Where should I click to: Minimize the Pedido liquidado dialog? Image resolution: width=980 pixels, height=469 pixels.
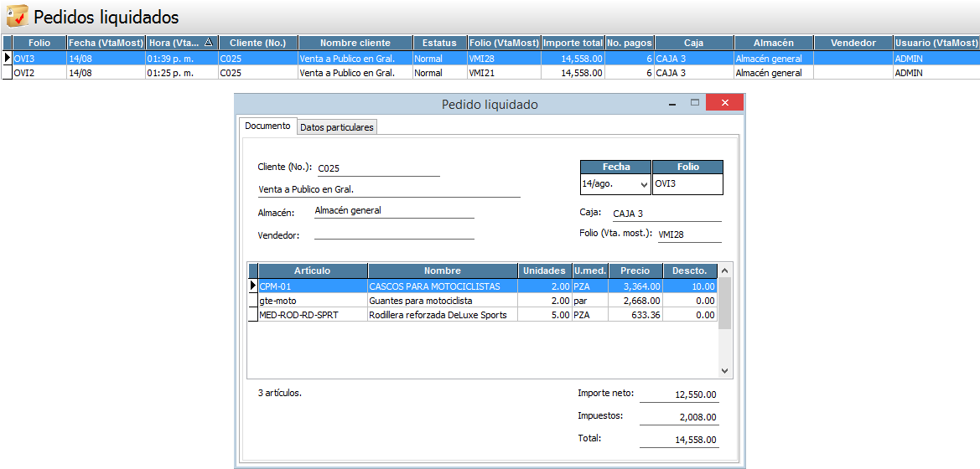tap(671, 103)
